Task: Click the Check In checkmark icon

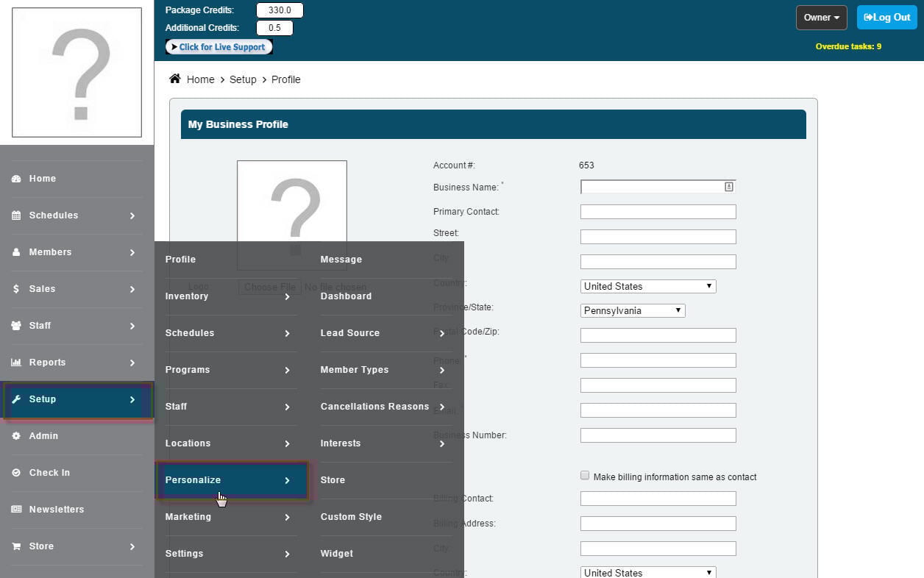Action: (x=16, y=473)
